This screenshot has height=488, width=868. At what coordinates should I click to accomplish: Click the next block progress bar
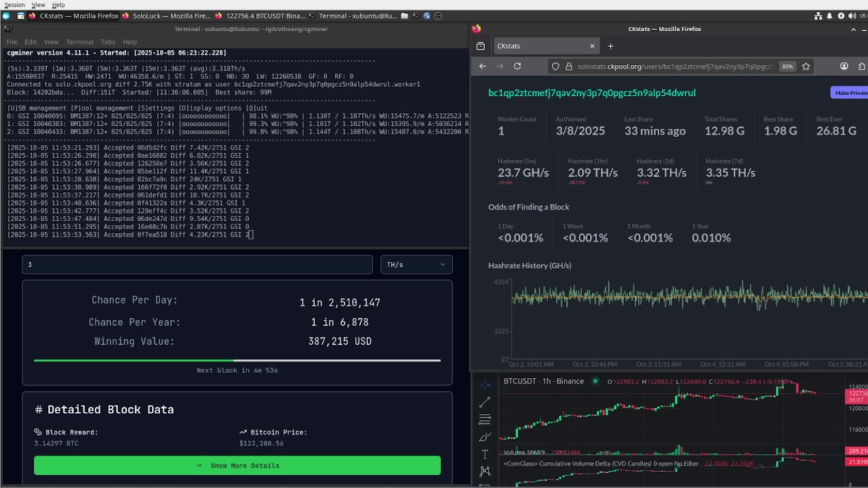pyautogui.click(x=237, y=361)
